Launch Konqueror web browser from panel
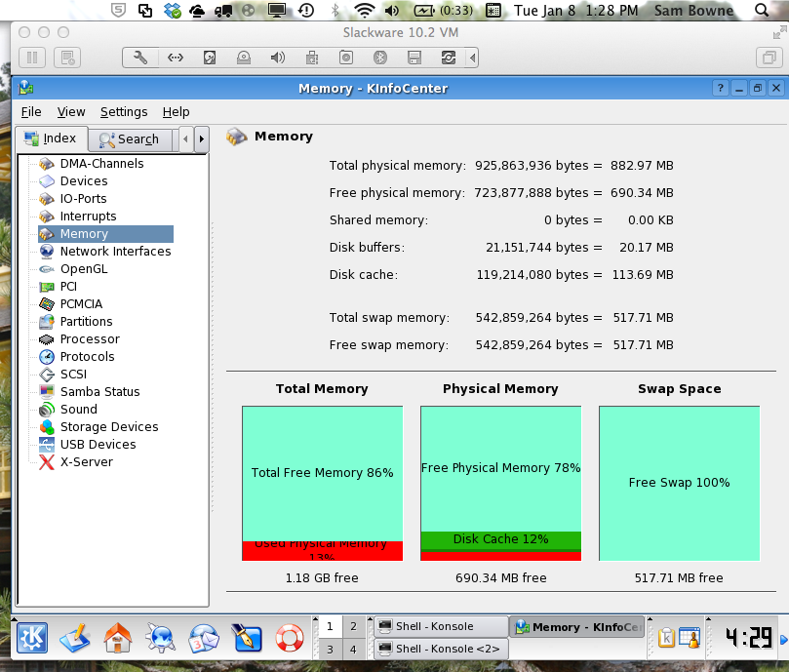Image resolution: width=789 pixels, height=672 pixels. pyautogui.click(x=160, y=638)
